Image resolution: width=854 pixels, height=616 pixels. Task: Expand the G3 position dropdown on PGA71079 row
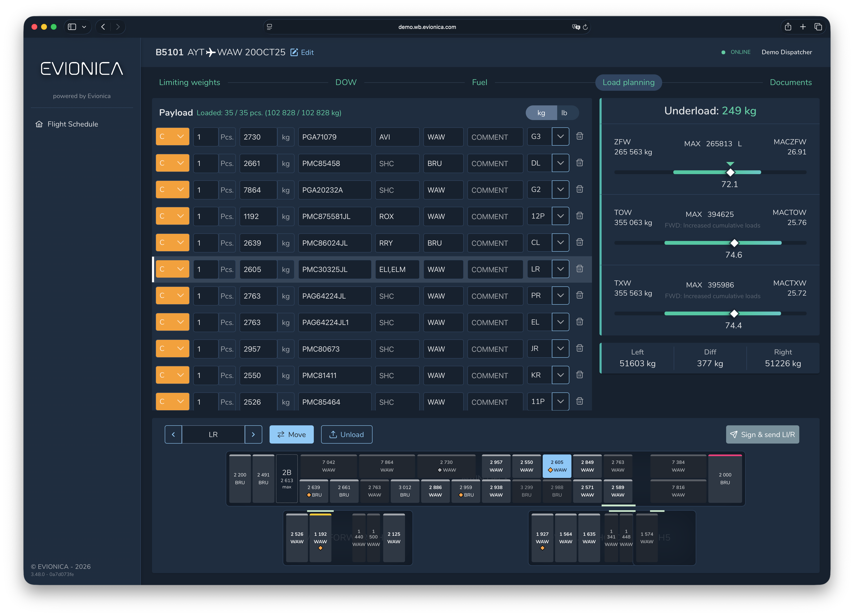[x=560, y=137]
